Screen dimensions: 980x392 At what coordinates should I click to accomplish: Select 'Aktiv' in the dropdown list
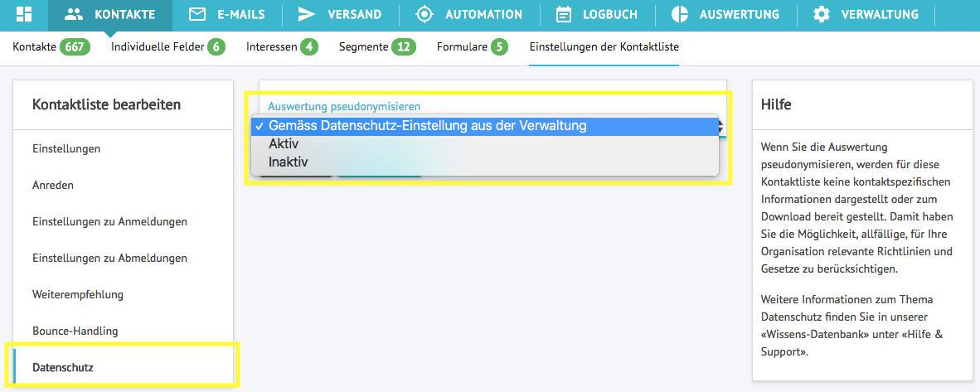(x=284, y=144)
